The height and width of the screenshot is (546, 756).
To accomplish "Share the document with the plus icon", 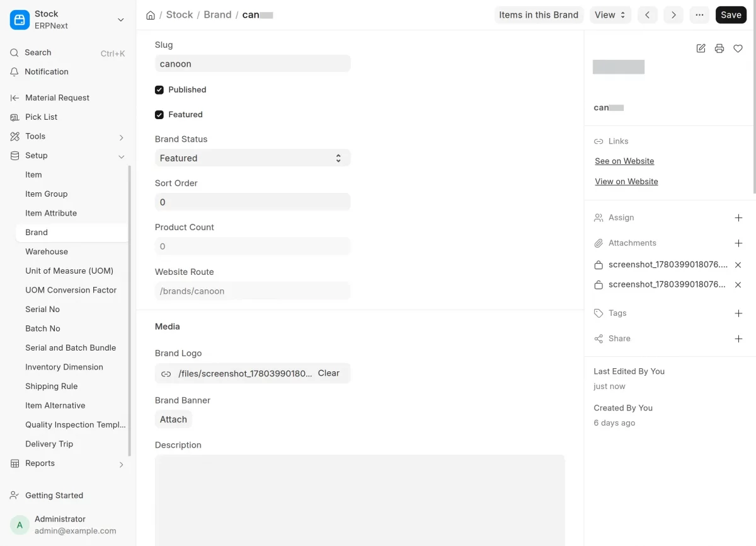I will (x=738, y=339).
